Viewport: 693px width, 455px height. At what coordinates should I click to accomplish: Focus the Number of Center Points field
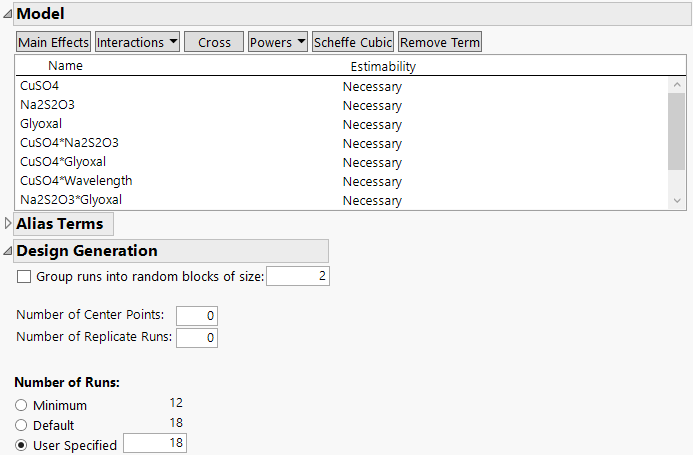pyautogui.click(x=196, y=316)
